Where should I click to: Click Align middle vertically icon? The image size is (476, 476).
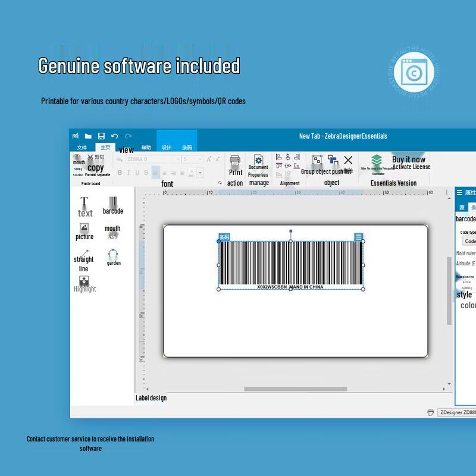pos(288,166)
